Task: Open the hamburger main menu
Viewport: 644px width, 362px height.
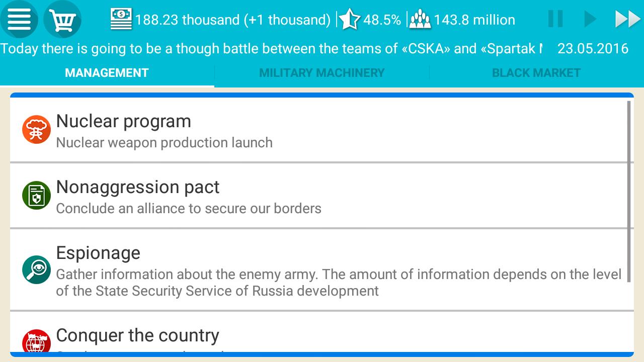Action: point(19,19)
